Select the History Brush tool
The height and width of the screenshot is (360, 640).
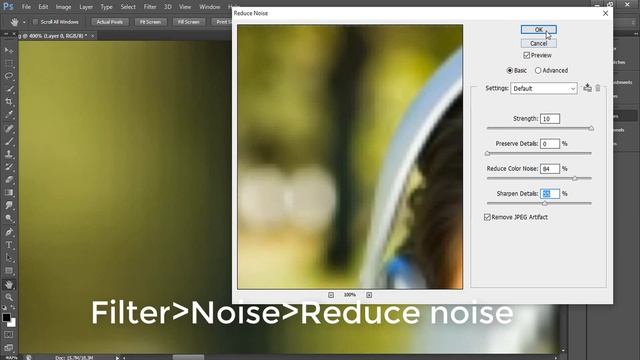pos(9,167)
